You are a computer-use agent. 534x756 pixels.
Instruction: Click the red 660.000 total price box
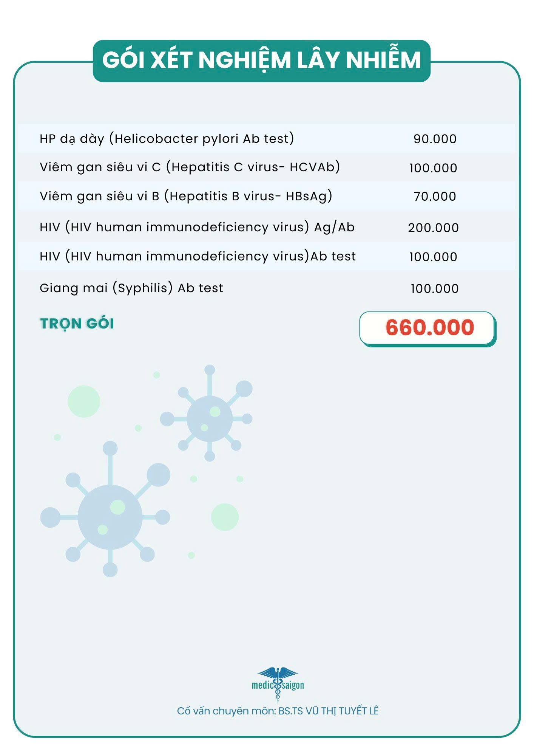(428, 328)
